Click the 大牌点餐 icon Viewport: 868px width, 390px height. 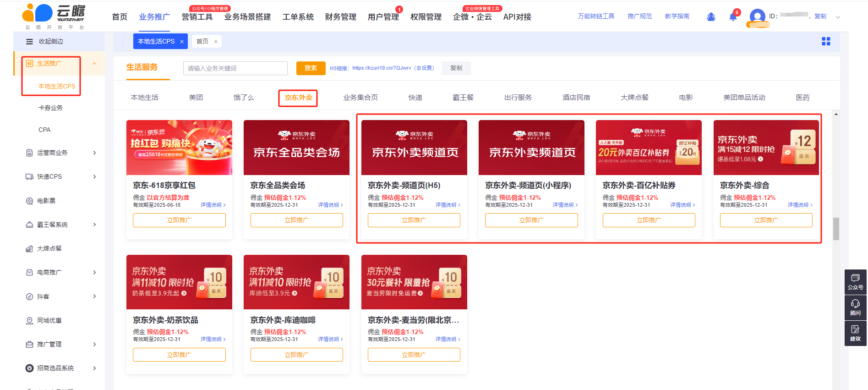[x=29, y=248]
